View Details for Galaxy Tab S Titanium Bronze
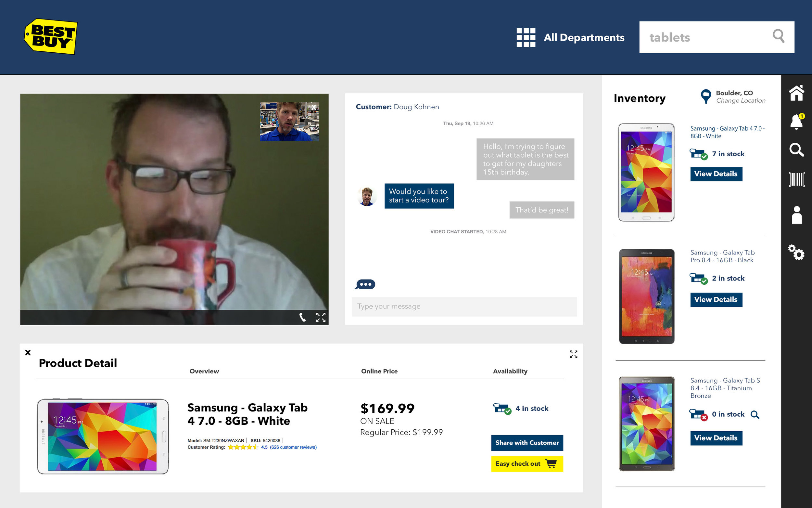 pos(716,438)
